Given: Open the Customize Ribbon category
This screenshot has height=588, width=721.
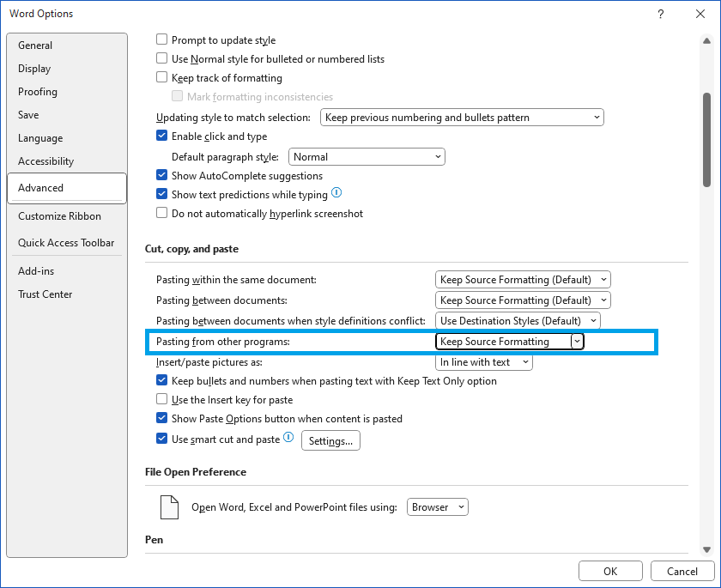Looking at the screenshot, I should coord(59,216).
